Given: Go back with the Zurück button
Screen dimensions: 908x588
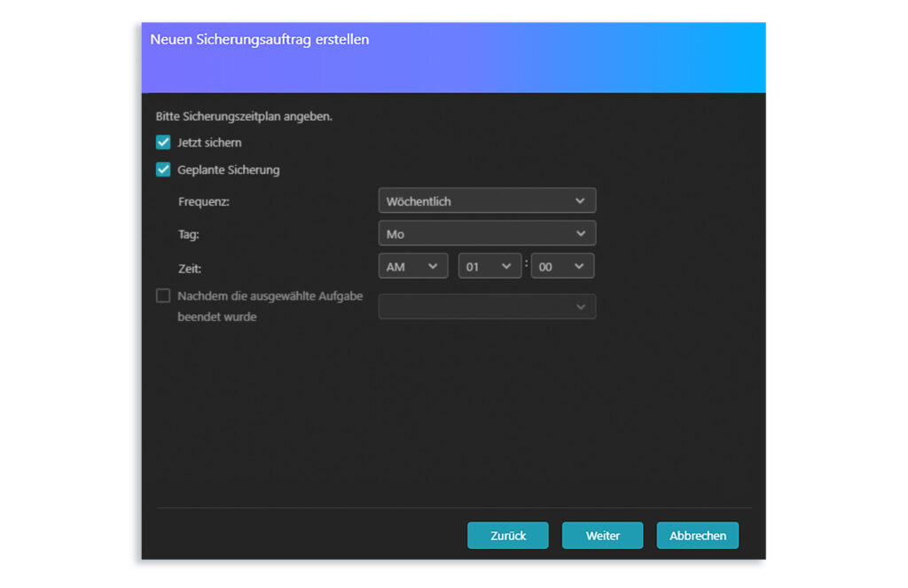Looking at the screenshot, I should tap(508, 536).
